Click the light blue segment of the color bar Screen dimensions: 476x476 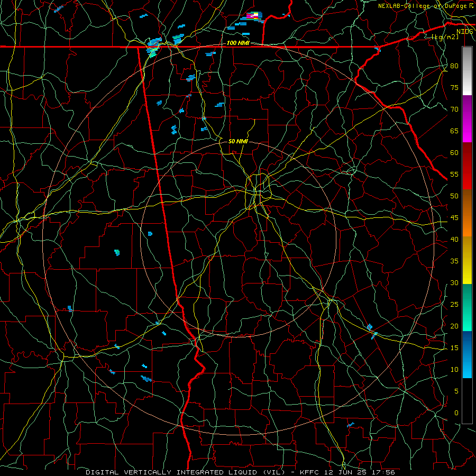pos(467,354)
